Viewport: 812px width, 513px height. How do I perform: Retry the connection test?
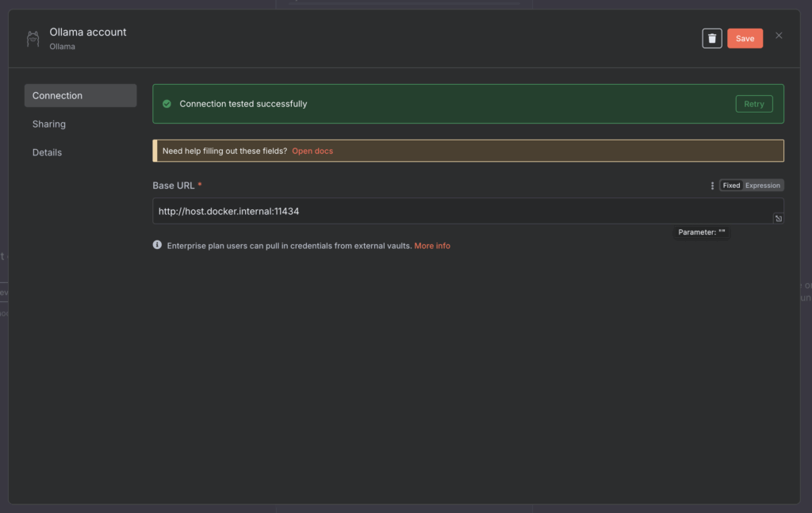(753, 104)
